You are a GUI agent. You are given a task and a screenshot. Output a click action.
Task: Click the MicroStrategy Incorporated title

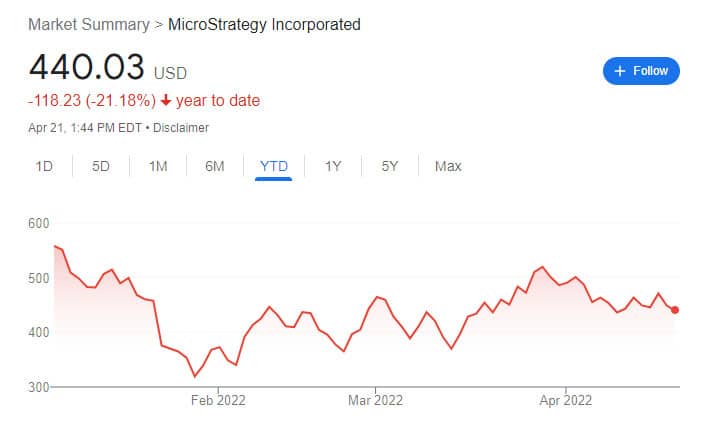point(264,24)
